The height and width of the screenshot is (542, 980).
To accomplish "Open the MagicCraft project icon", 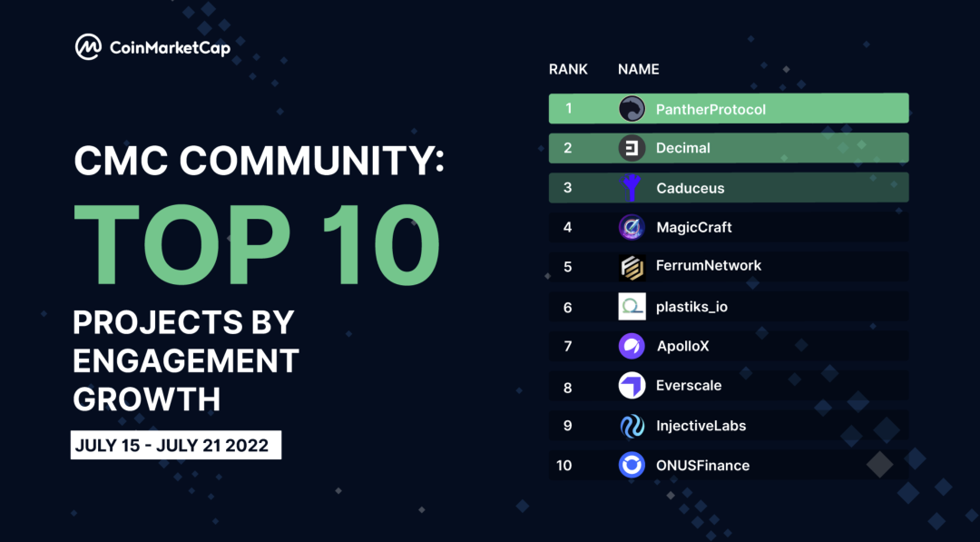I will (632, 227).
